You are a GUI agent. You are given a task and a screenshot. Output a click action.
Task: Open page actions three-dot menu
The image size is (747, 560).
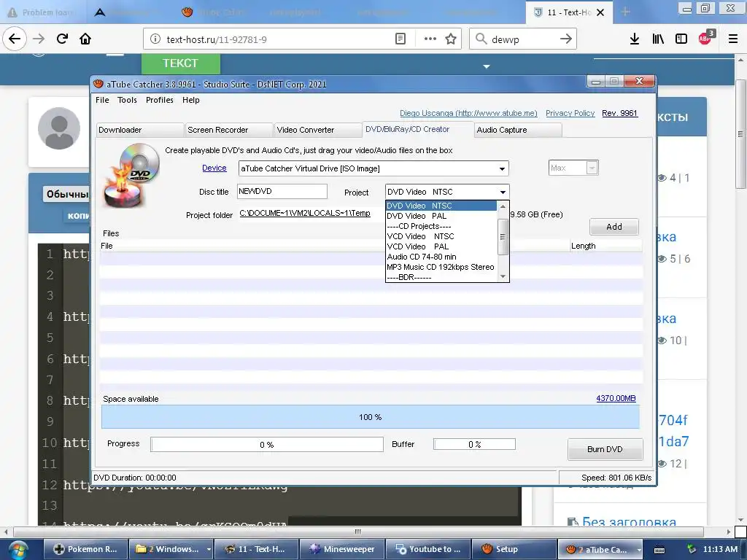[x=430, y=39]
